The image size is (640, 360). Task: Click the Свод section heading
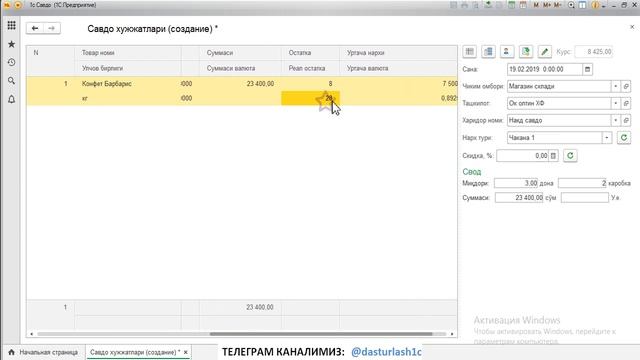coord(472,172)
